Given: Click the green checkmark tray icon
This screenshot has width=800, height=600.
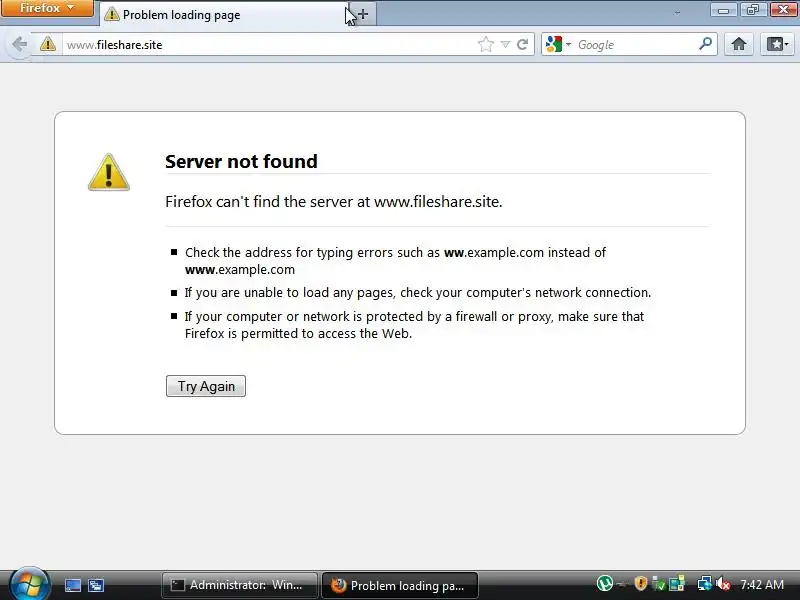Looking at the screenshot, I should tap(659, 583).
